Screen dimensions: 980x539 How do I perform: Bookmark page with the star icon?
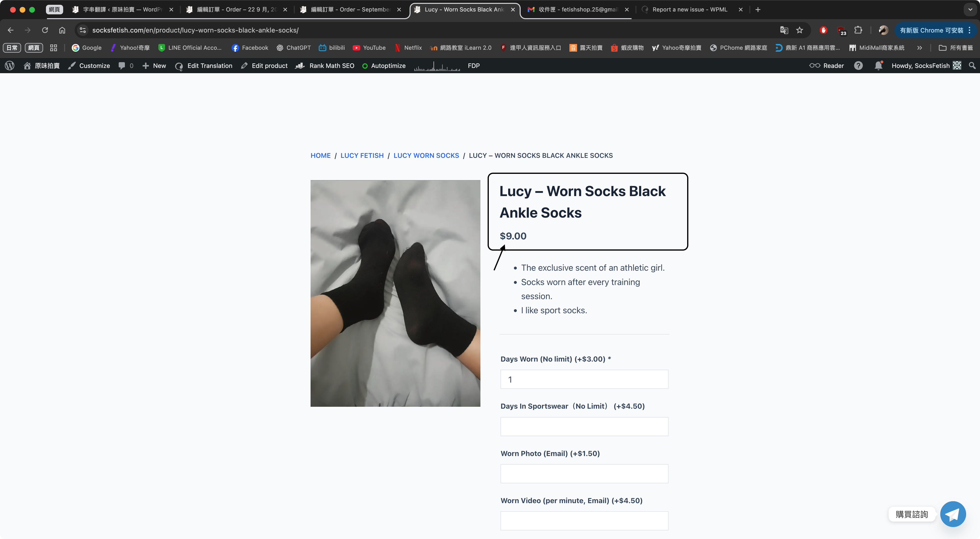tap(800, 30)
